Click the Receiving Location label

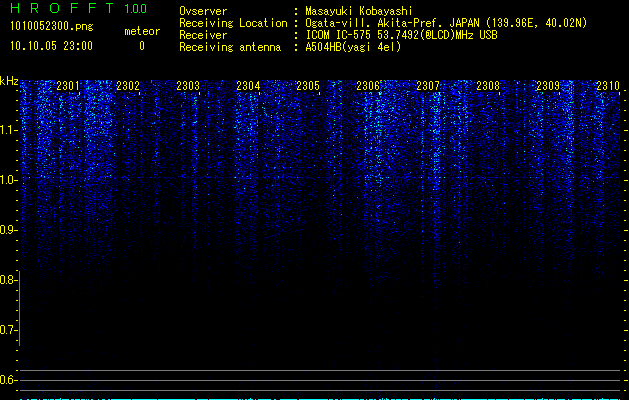click(233, 23)
